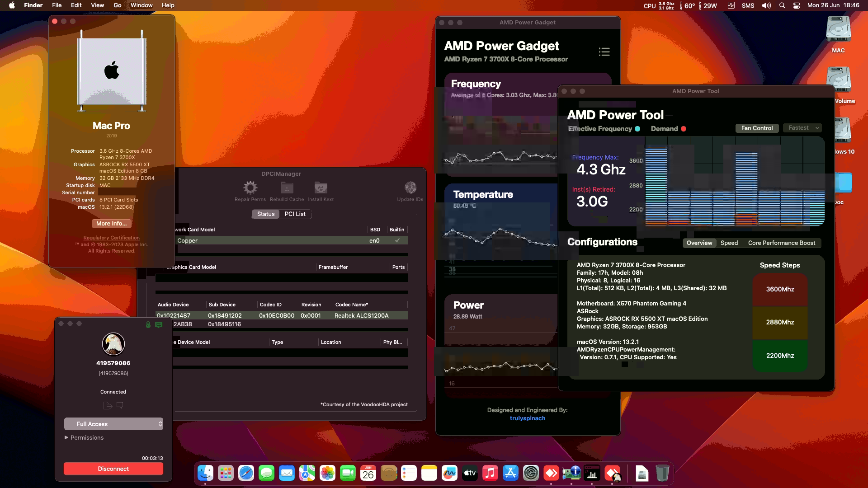Click Install Kext icon in DPCIManager
This screenshot has height=488, width=868.
point(321,188)
